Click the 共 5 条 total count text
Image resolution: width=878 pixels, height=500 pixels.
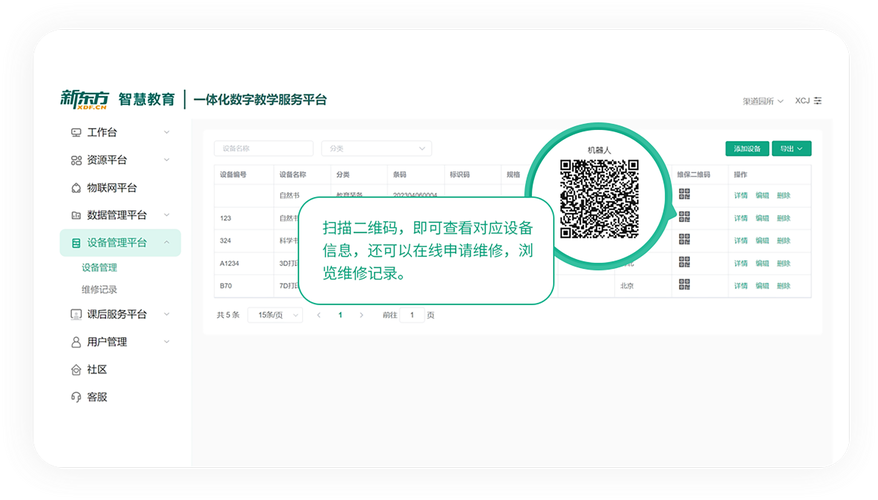tap(228, 315)
